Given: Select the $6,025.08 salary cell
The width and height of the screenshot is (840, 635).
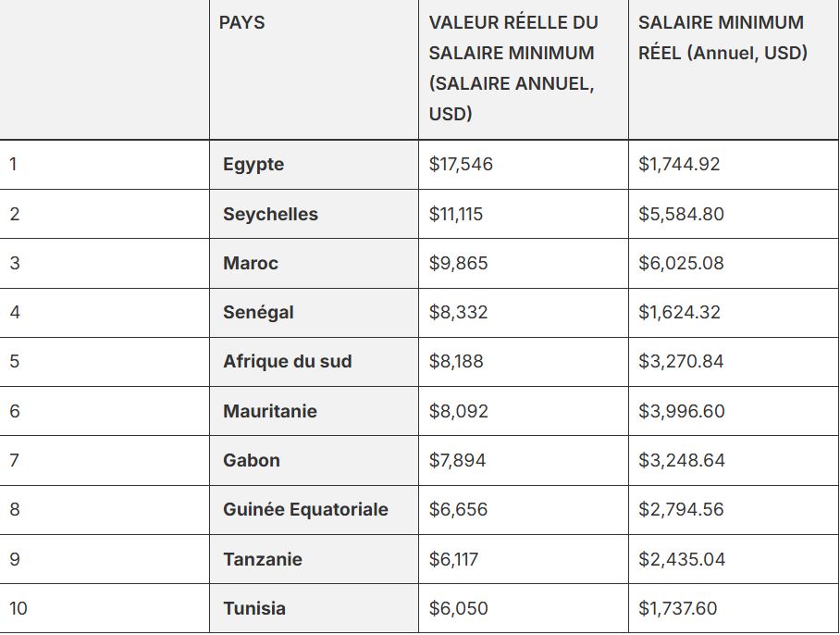Looking at the screenshot, I should tap(681, 263).
